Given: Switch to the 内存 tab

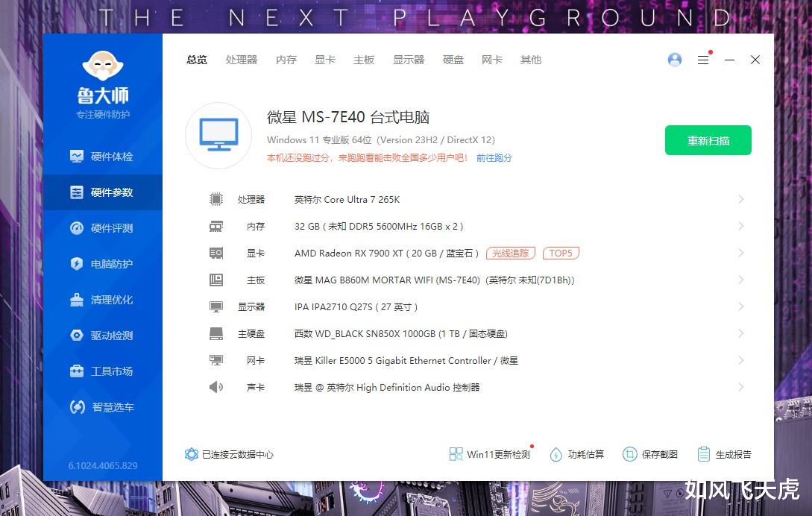Looking at the screenshot, I should (x=286, y=60).
